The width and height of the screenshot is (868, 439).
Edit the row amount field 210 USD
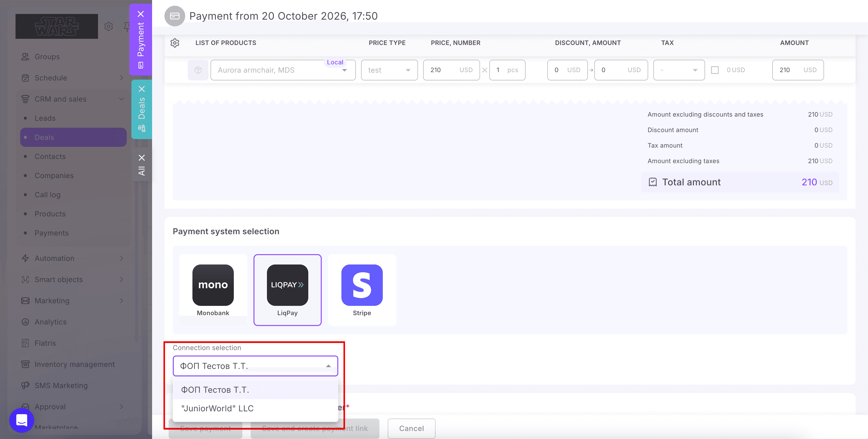798,70
